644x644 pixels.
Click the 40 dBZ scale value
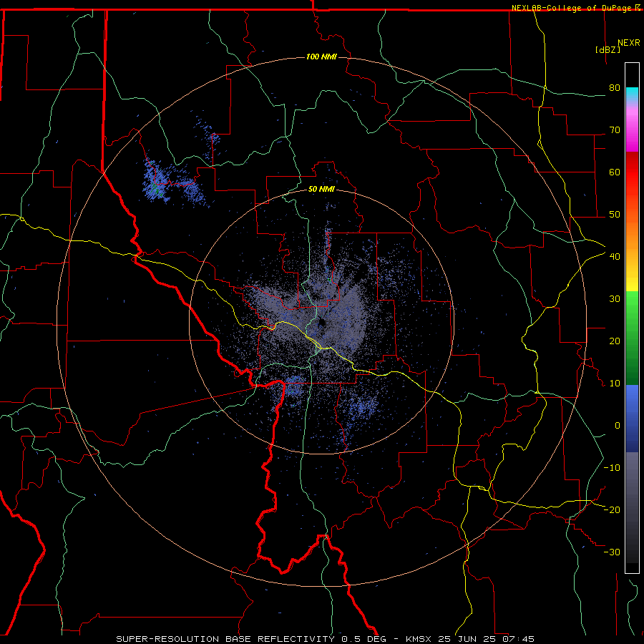click(615, 257)
